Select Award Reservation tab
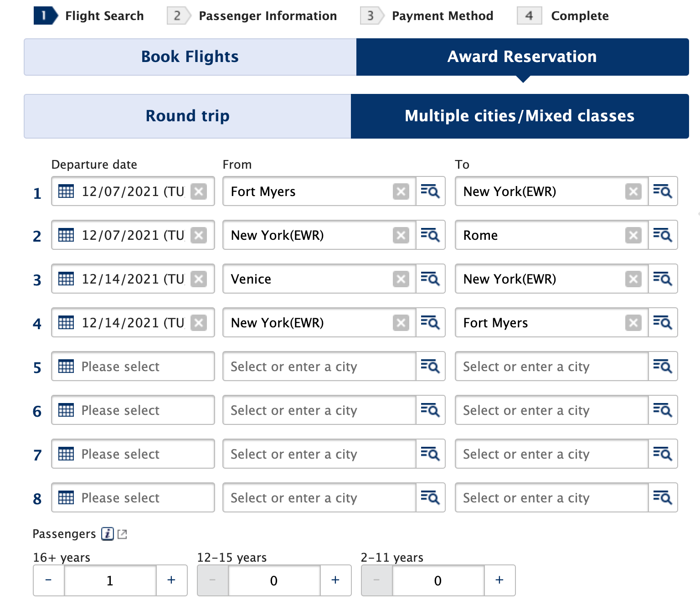 point(522,57)
